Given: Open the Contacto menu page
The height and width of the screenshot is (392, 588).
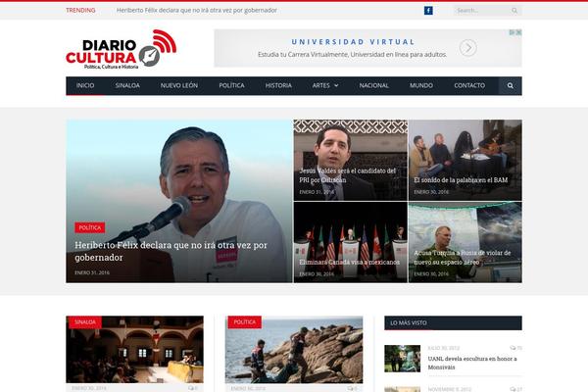Looking at the screenshot, I should [x=469, y=85].
